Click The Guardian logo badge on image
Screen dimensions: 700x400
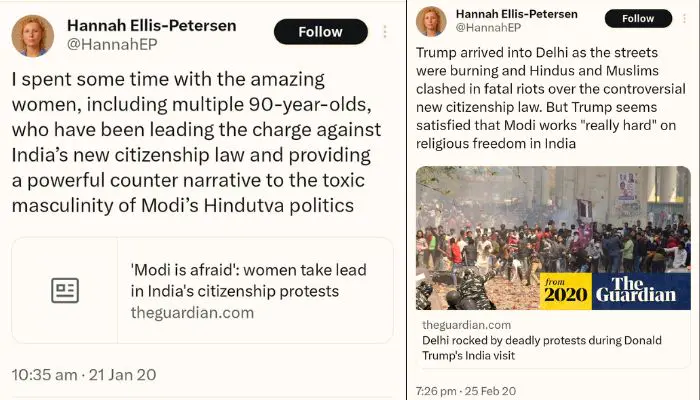click(641, 291)
